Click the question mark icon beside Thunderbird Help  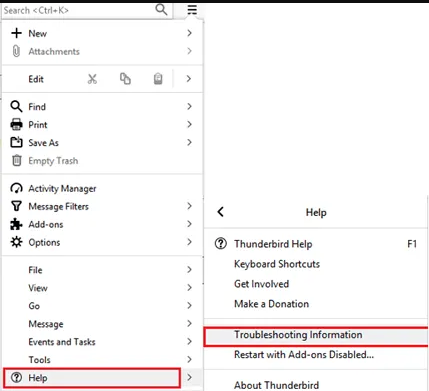pos(220,244)
